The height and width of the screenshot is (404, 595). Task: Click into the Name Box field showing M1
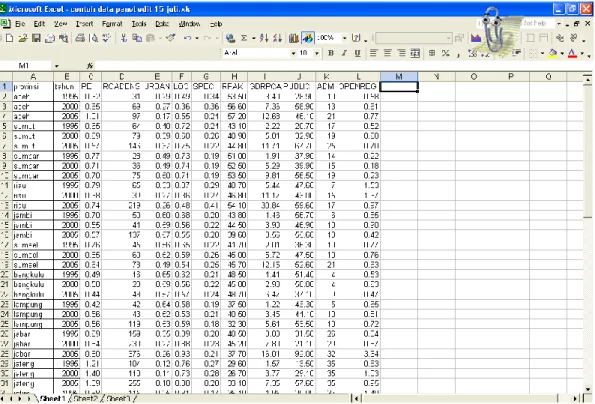[x=25, y=66]
